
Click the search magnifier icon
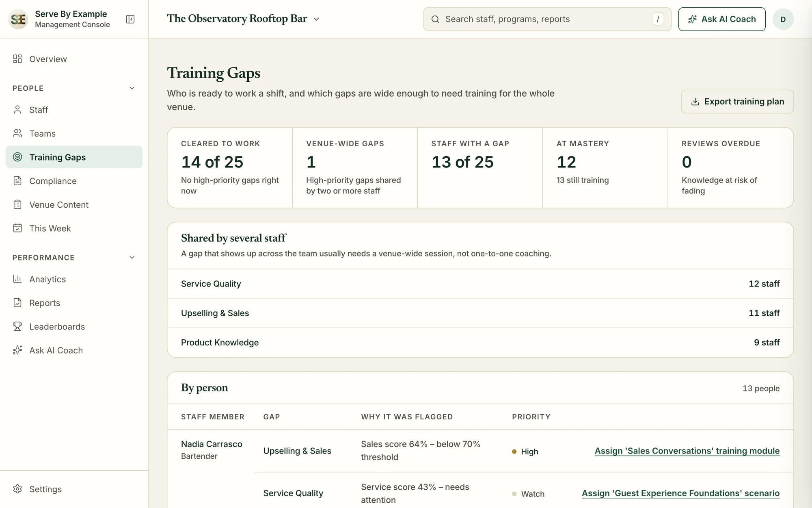tap(435, 19)
